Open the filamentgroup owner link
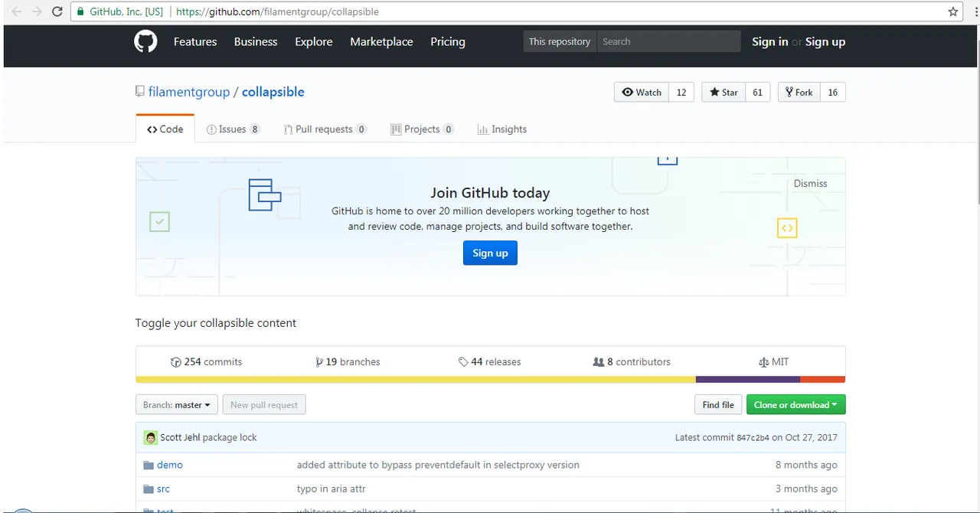 [189, 92]
